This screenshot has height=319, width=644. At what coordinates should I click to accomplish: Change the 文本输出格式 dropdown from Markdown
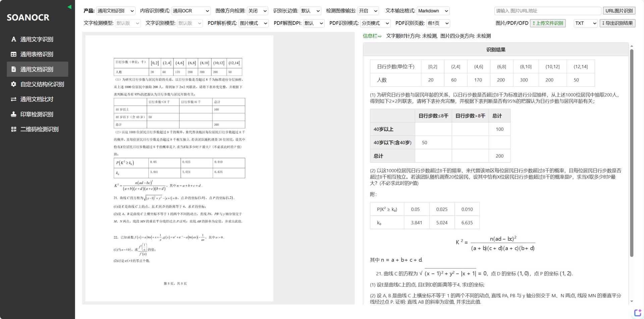433,11
